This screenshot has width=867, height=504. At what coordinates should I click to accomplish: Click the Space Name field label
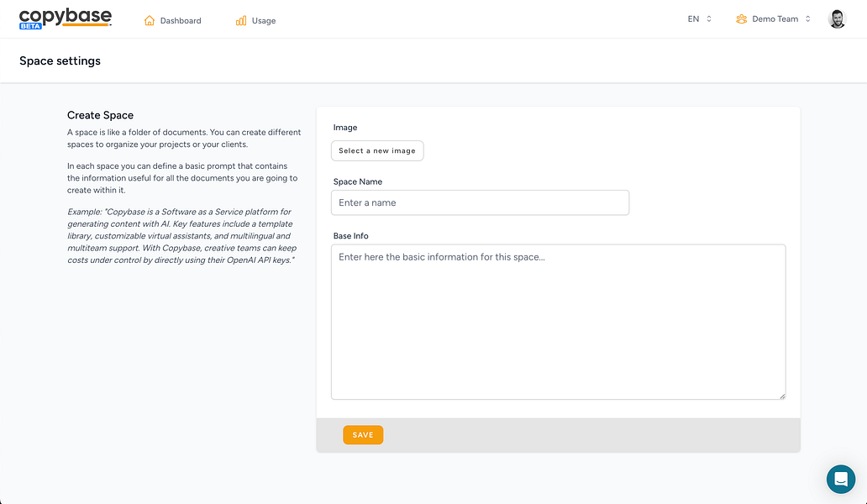pos(358,181)
